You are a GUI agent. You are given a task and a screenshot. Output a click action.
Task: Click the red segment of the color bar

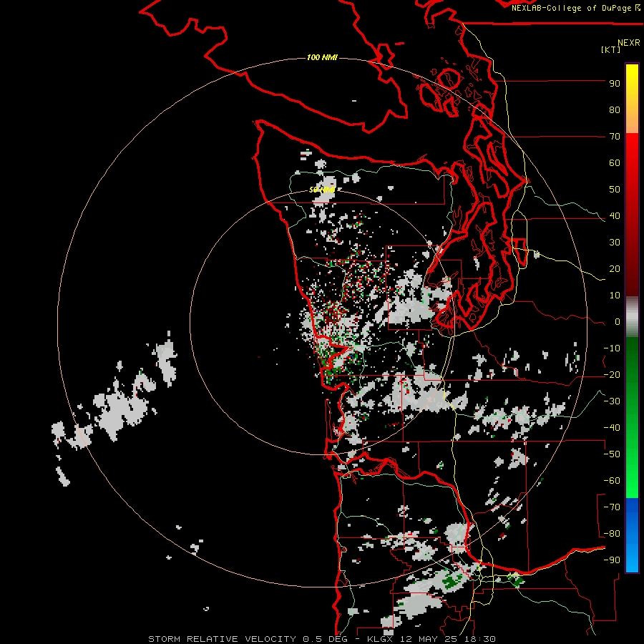tap(632, 215)
